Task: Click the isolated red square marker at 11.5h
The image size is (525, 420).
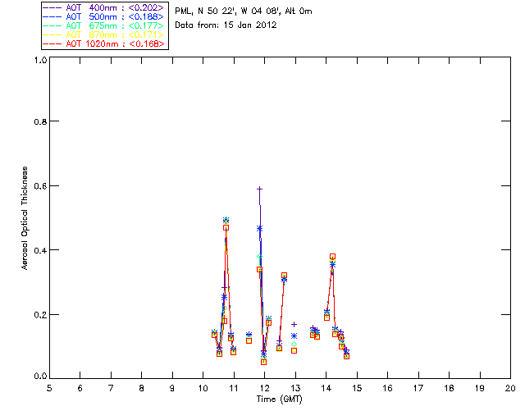Action: click(249, 340)
